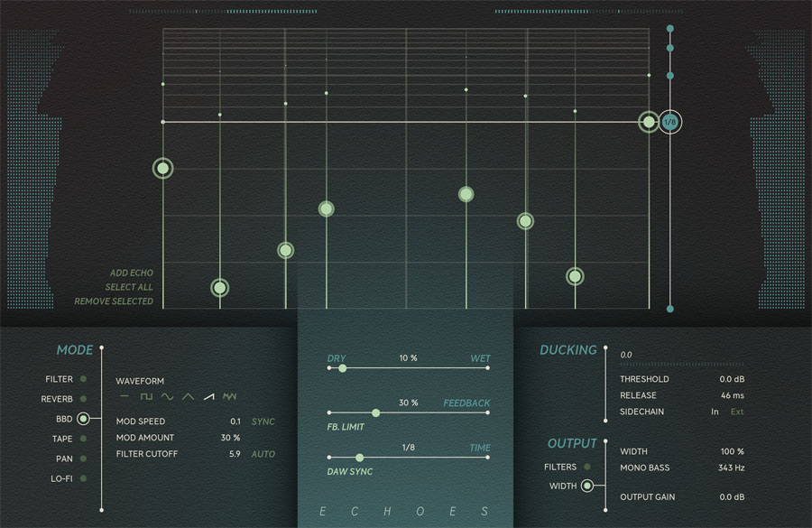
Task: Enable AUTO for Filter Cutoff
Action: tap(263, 454)
